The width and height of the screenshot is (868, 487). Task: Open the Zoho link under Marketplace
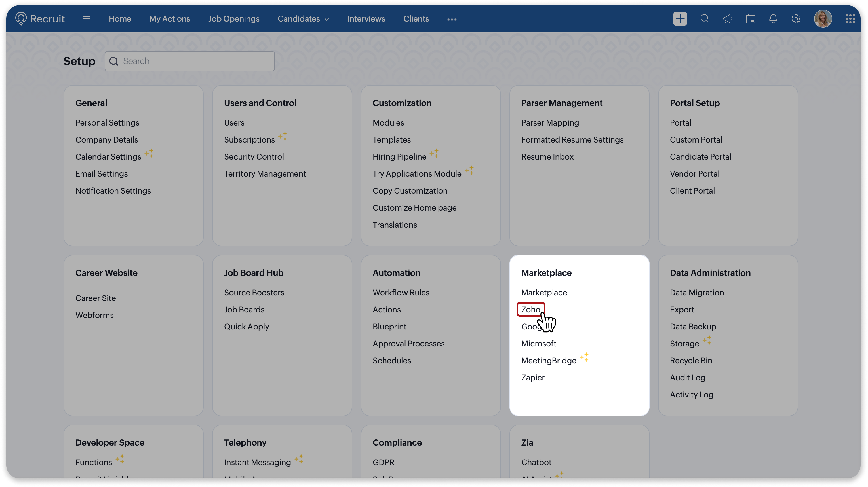click(530, 309)
